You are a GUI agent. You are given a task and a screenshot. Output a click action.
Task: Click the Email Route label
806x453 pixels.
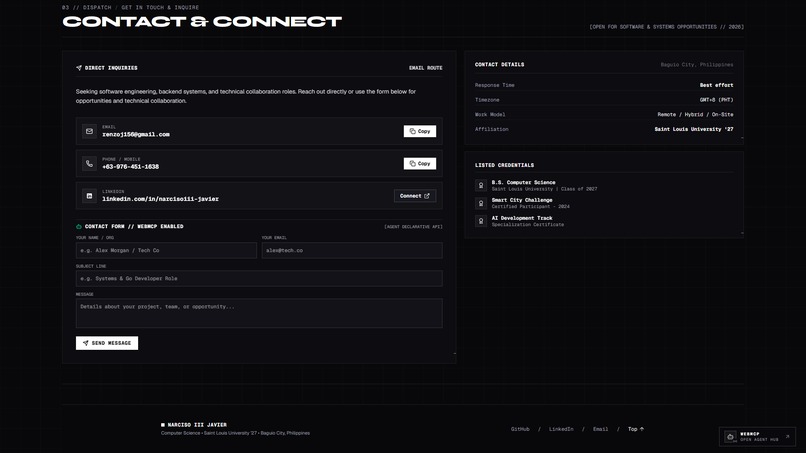(426, 68)
